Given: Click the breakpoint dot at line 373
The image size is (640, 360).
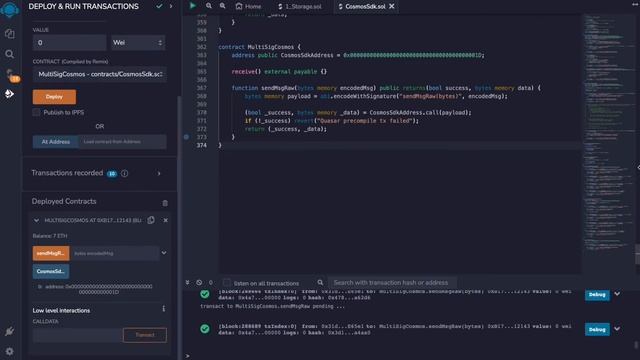Looking at the screenshot, I should click(x=186, y=137).
